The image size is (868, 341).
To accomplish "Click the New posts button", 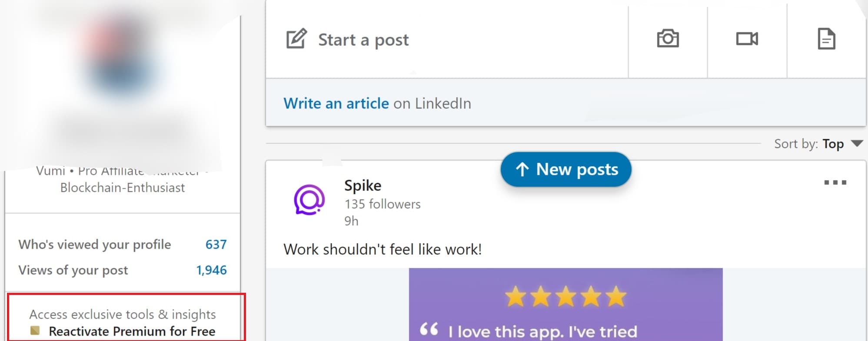I will 566,169.
